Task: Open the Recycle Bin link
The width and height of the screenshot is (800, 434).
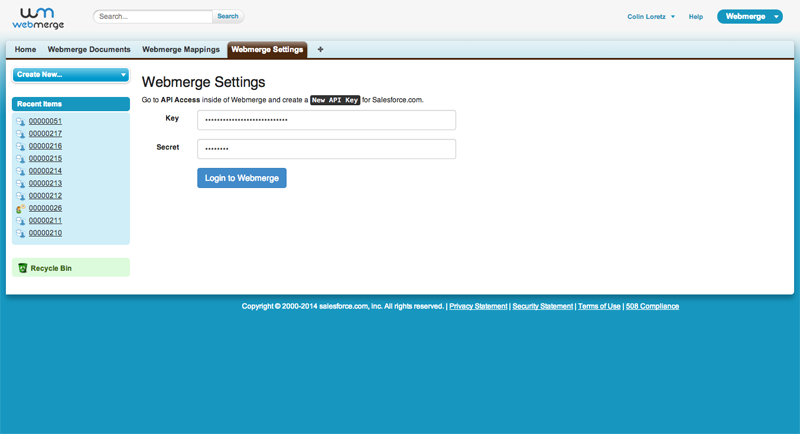Action: (51, 268)
